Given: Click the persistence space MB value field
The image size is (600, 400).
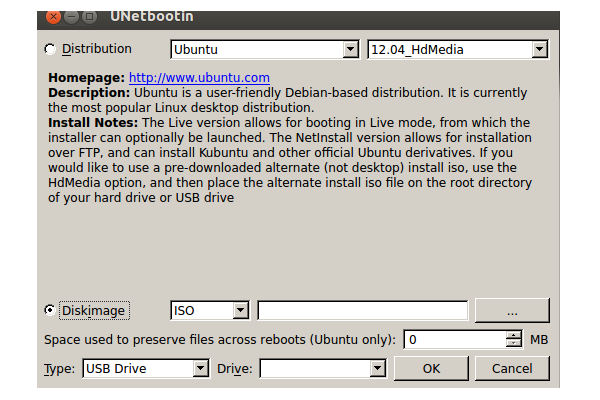Looking at the screenshot, I should point(455,340).
